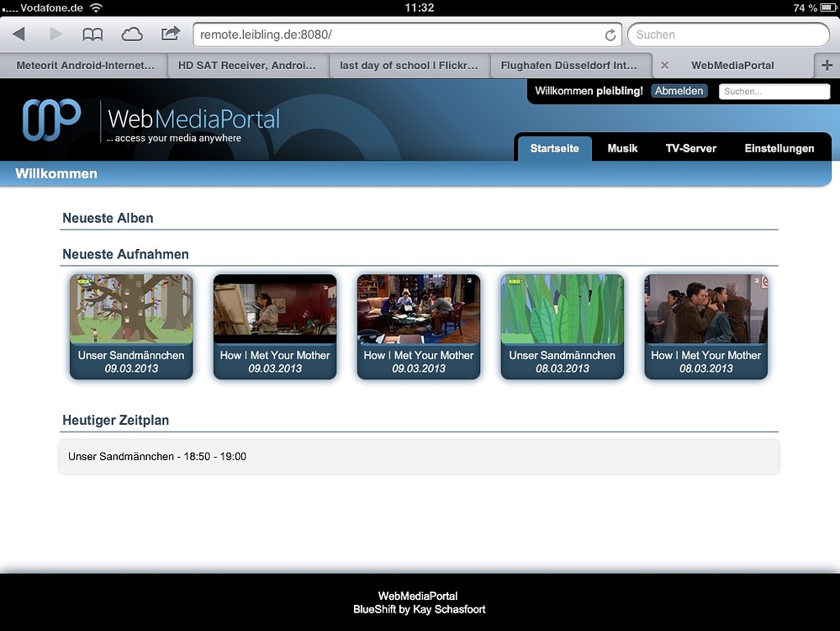
Task: Select the Startseite tab
Action: coord(554,148)
